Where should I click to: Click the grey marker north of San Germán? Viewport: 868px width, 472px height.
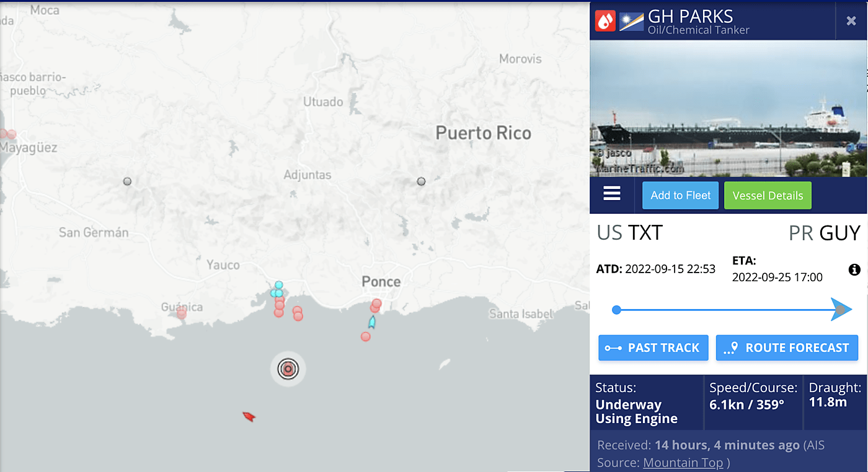pos(127,181)
